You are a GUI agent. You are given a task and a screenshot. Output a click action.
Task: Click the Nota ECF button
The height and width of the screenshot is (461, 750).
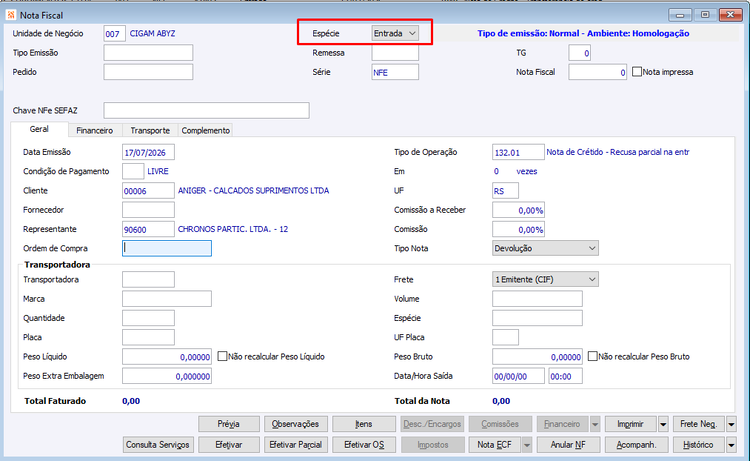495,445
